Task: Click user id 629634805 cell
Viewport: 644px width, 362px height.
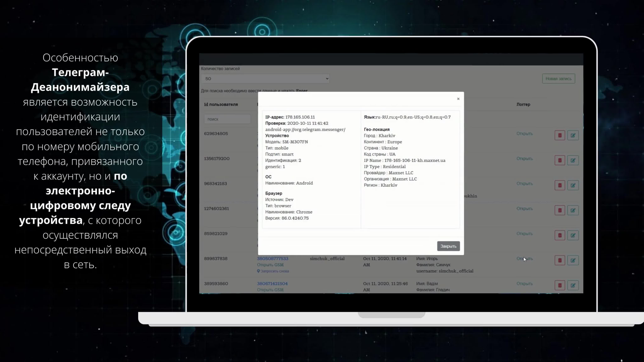Action: (216, 133)
